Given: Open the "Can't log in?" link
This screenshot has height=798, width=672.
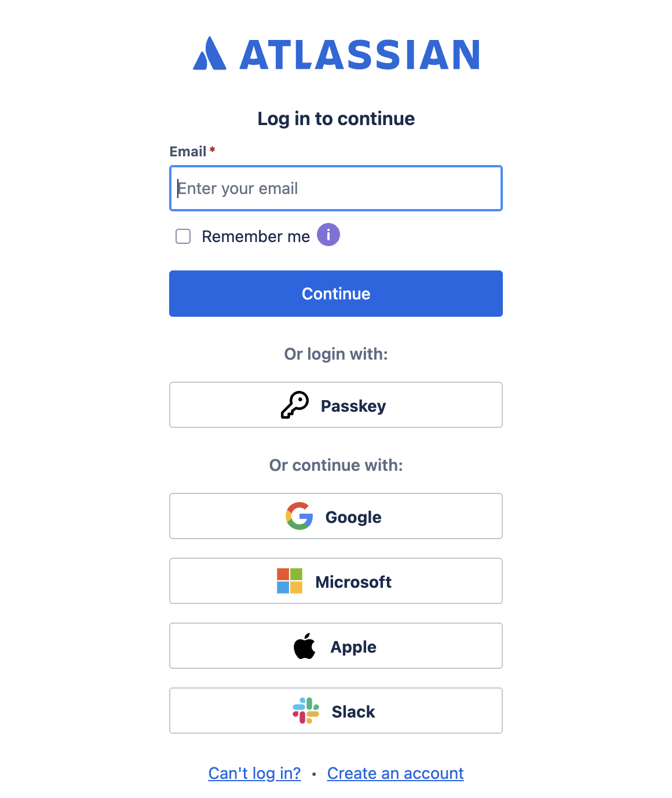Looking at the screenshot, I should click(254, 774).
